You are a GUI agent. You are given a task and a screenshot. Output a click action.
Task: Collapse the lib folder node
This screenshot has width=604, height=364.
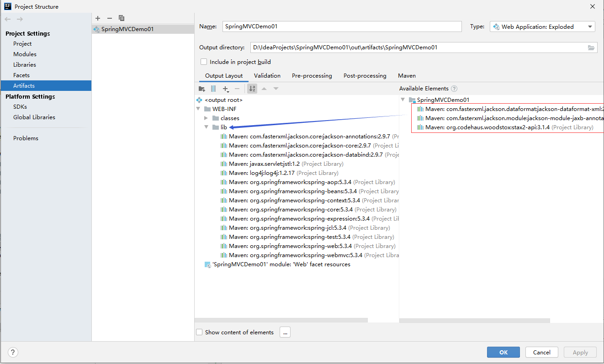coord(206,127)
